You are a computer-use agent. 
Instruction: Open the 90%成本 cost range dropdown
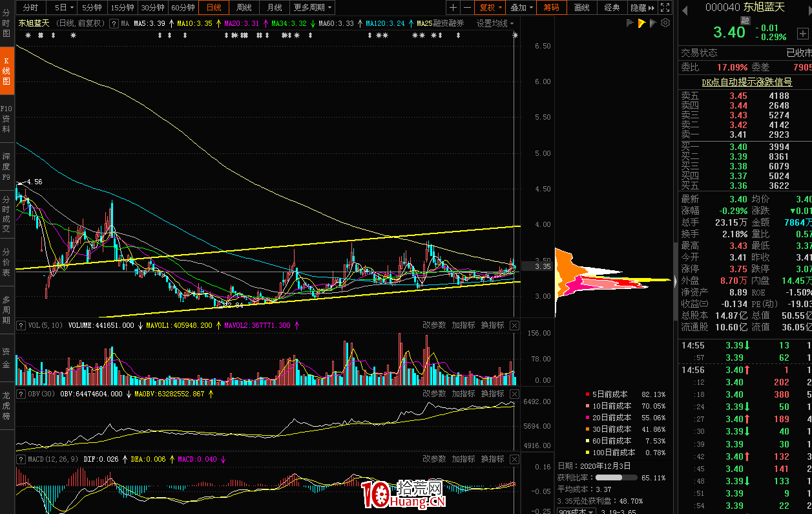tap(577, 511)
